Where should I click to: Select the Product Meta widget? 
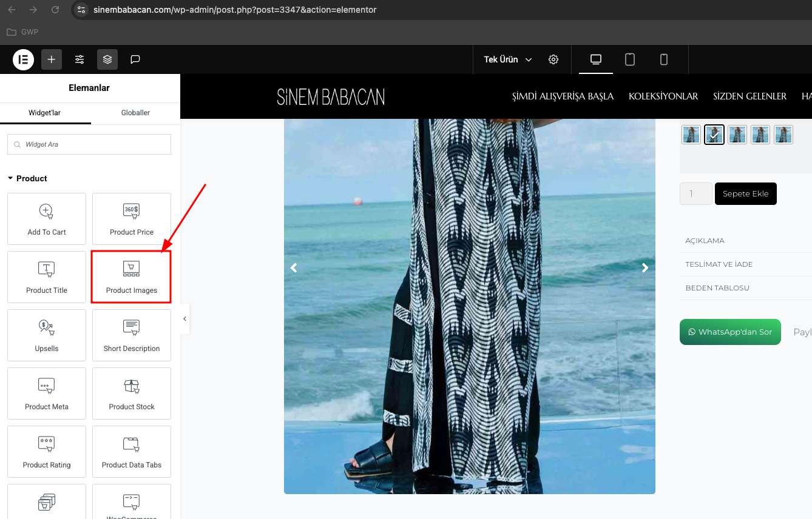click(47, 393)
